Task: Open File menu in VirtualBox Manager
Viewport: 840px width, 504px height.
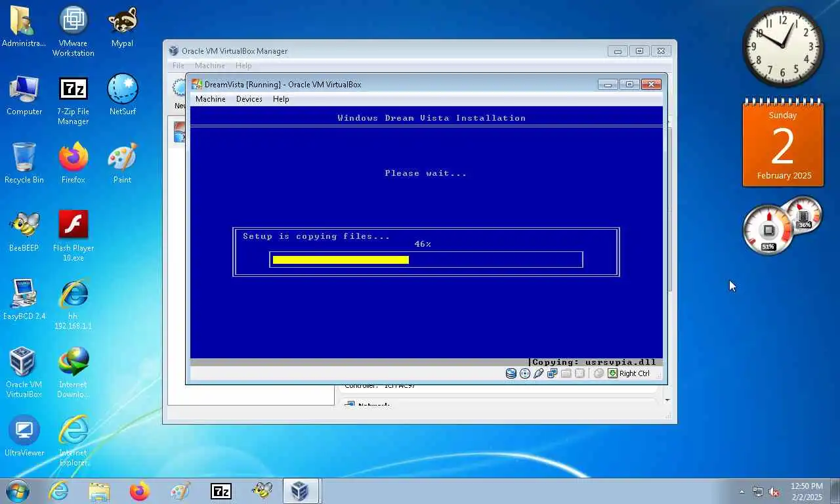Action: 178,66
